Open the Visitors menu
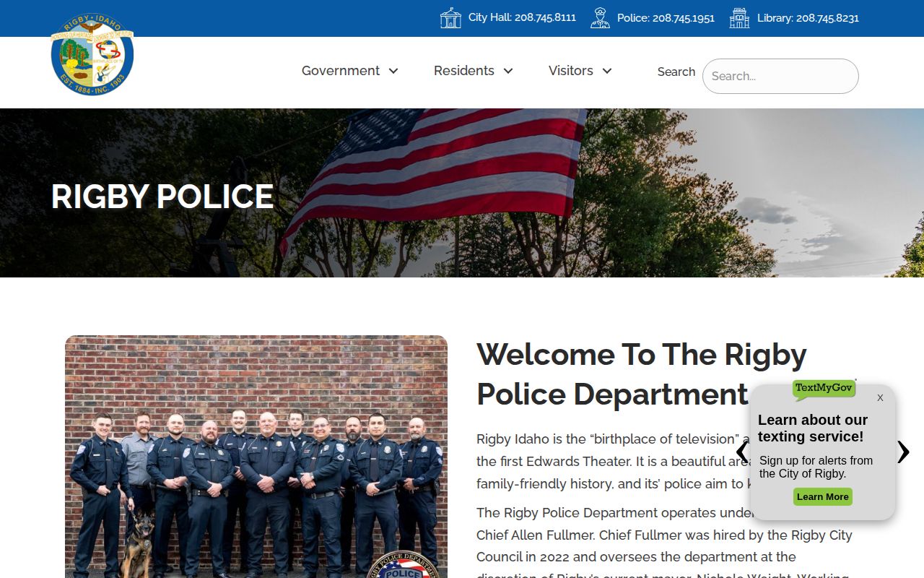This screenshot has width=924, height=578. pos(571,71)
